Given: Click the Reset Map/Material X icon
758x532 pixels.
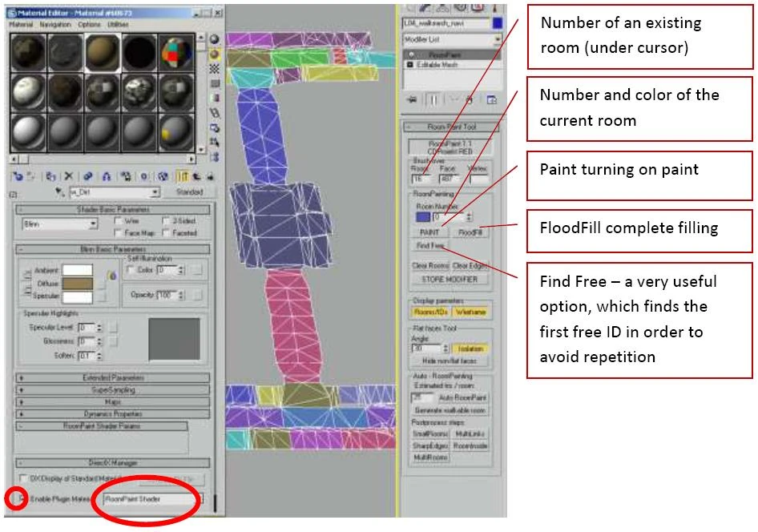Looking at the screenshot, I should pyautogui.click(x=69, y=176).
